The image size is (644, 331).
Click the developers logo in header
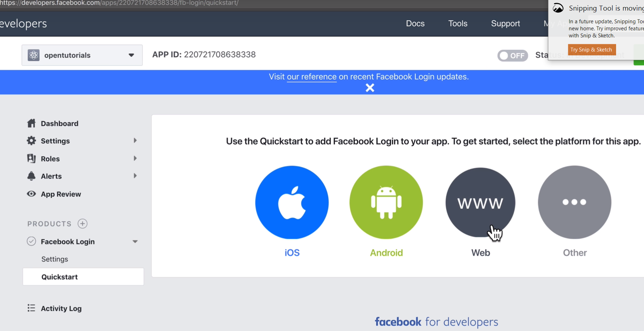coord(23,23)
